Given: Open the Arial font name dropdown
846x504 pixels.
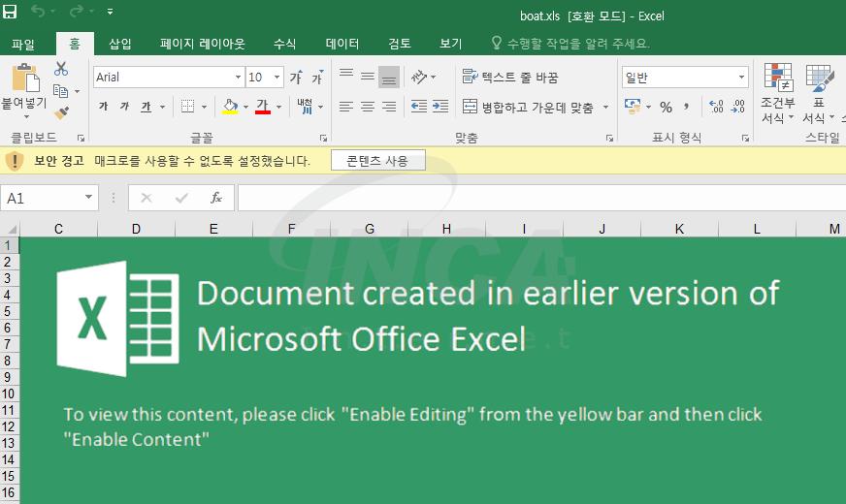Looking at the screenshot, I should point(238,78).
